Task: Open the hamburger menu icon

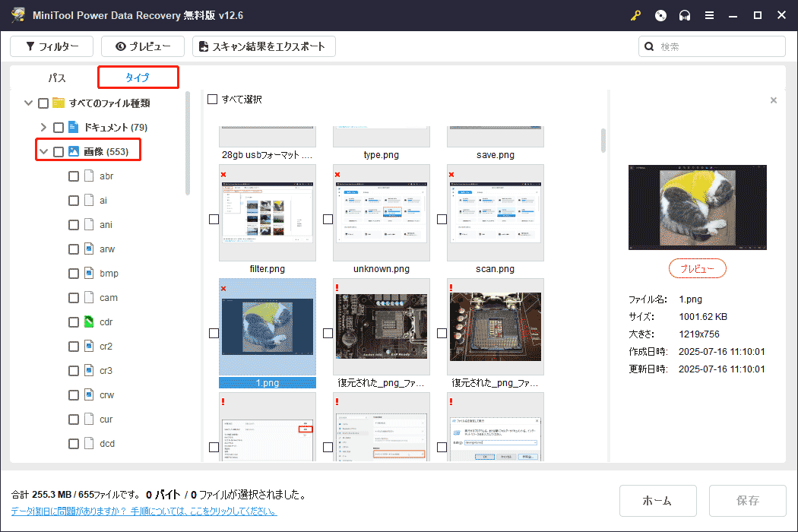Action: click(709, 15)
